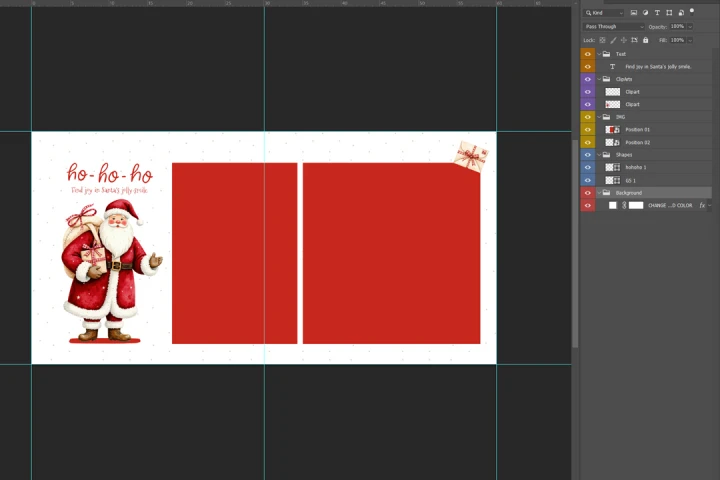Viewport: 720px width, 480px height.
Task: Filter layers by type layer icon
Action: [x=657, y=13]
